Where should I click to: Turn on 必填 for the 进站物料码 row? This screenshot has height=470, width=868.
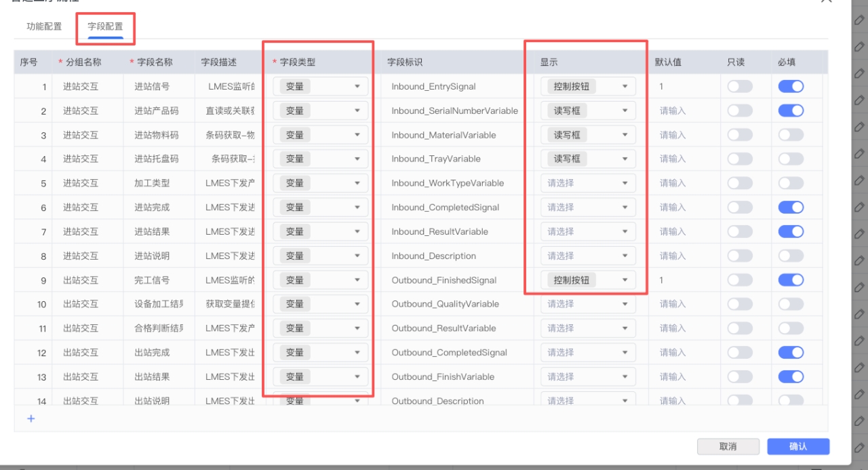(791, 135)
